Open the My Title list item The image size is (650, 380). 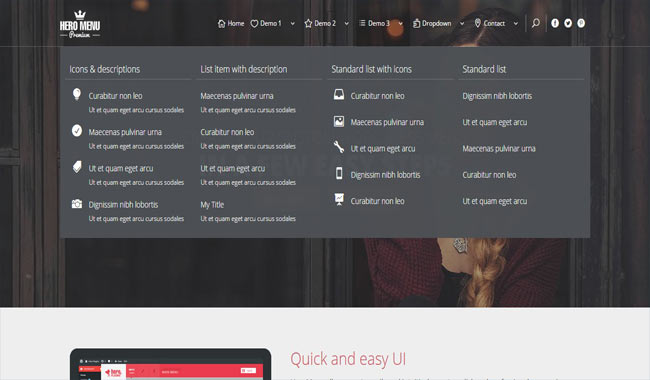click(212, 205)
